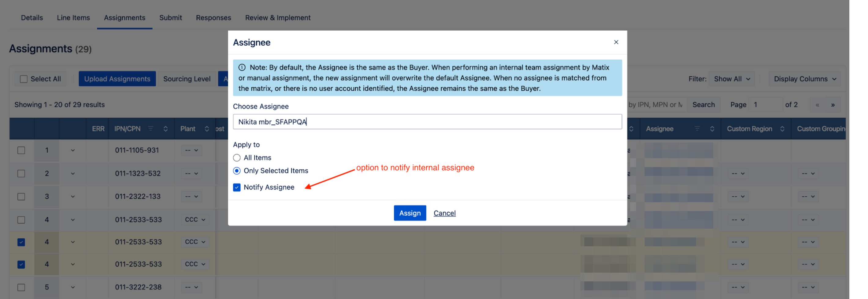
Task: Click the Assign button
Action: pos(410,213)
